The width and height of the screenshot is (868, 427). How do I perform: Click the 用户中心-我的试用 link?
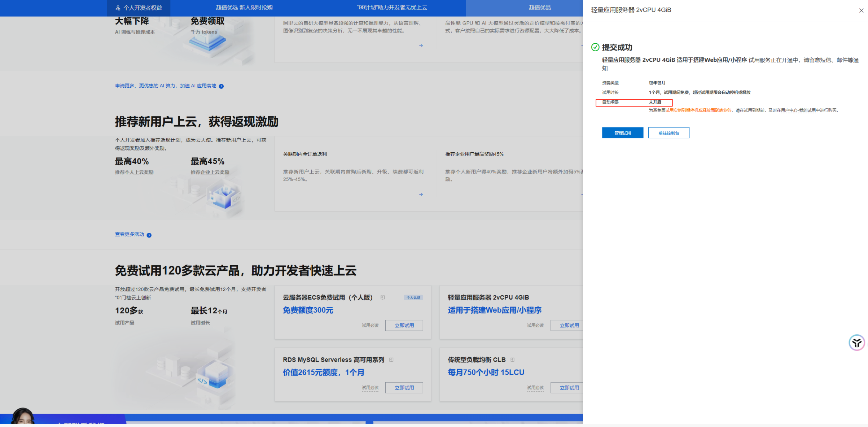(798, 110)
